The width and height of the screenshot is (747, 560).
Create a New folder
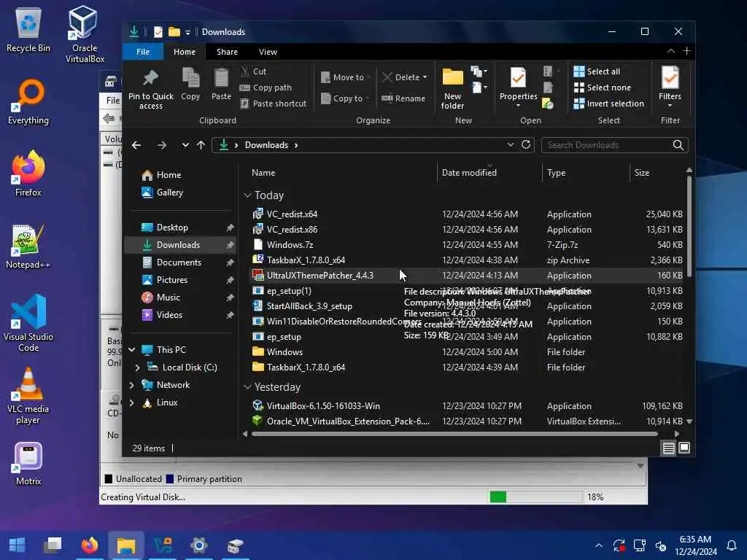[452, 88]
